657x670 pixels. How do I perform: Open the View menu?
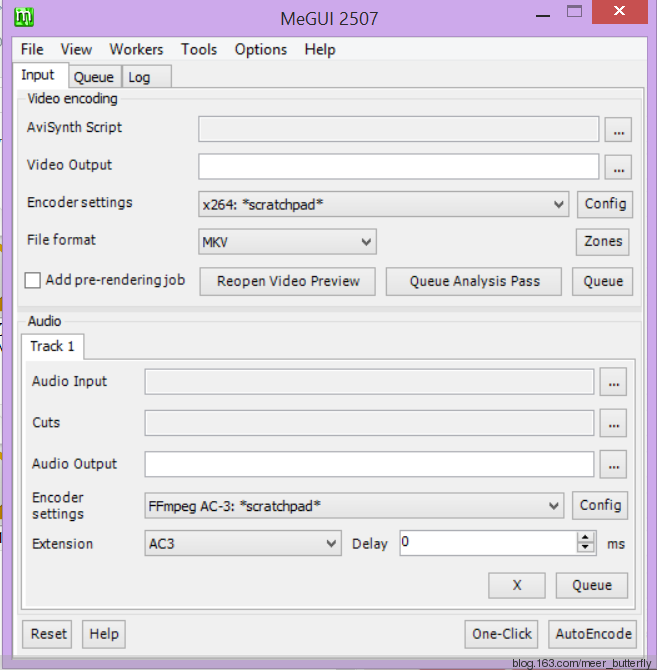click(76, 50)
